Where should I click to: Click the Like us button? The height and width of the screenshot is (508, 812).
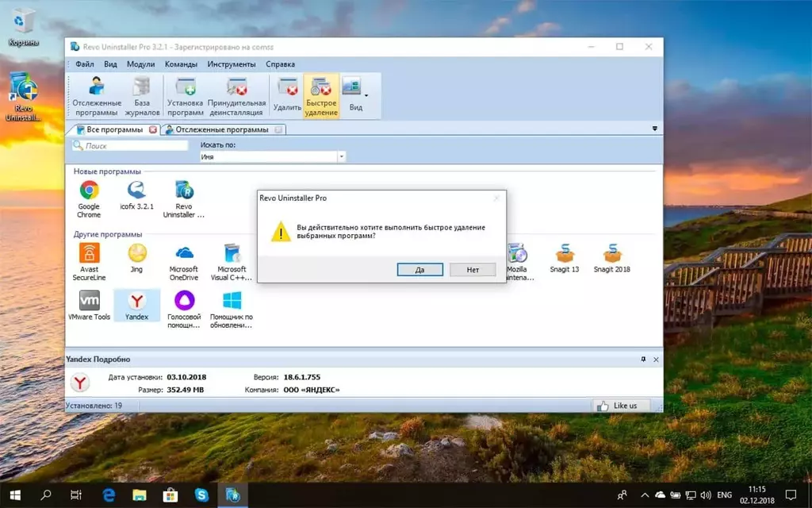[x=620, y=406]
